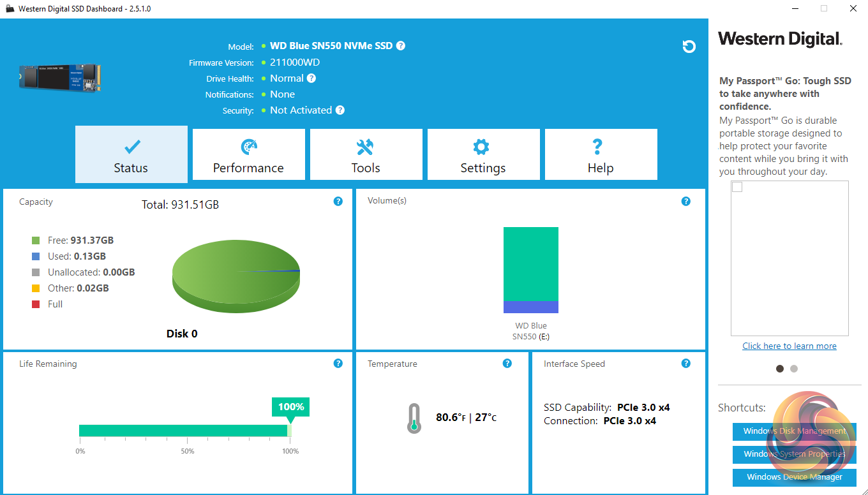Image resolution: width=868 pixels, height=495 pixels.
Task: Open help icon next to Model name
Action: (x=401, y=46)
